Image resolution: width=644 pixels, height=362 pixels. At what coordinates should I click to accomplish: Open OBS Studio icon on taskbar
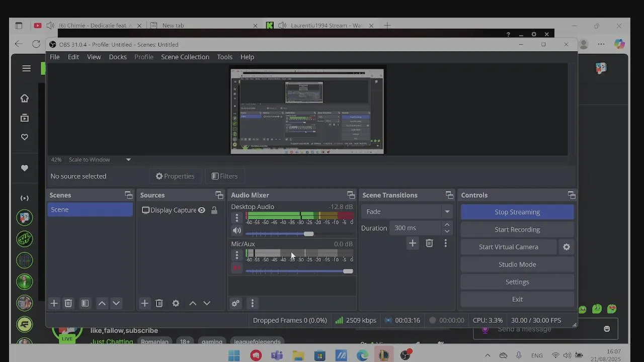[x=405, y=355]
